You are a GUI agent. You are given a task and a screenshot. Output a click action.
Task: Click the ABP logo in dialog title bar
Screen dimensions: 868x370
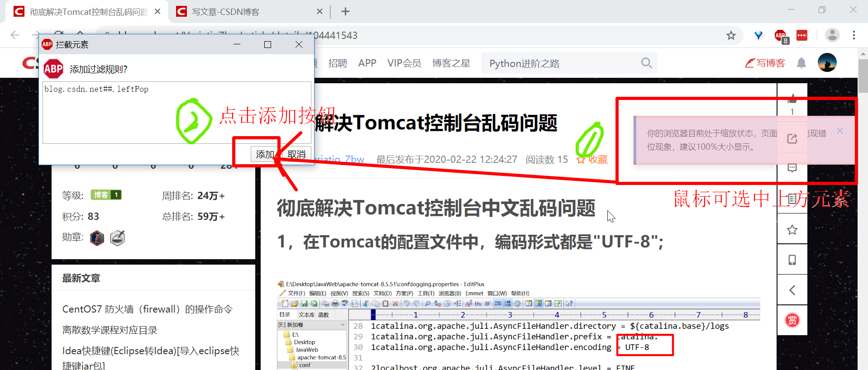pos(47,44)
